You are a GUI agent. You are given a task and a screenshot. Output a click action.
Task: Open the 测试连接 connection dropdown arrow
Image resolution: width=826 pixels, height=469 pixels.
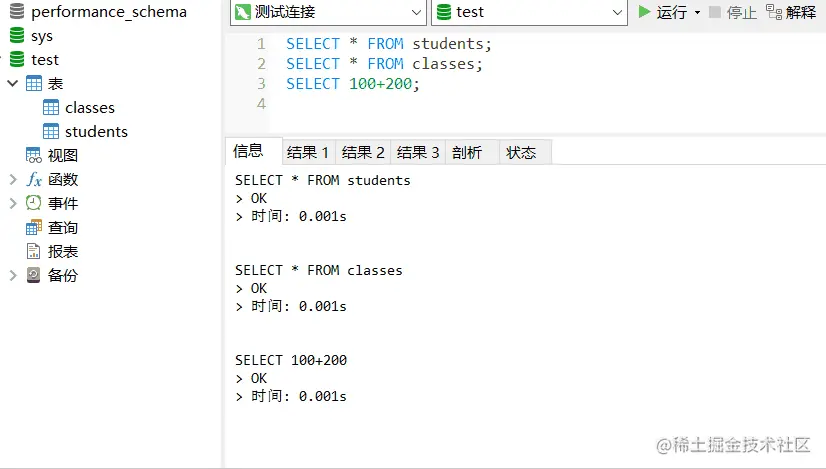click(x=416, y=12)
